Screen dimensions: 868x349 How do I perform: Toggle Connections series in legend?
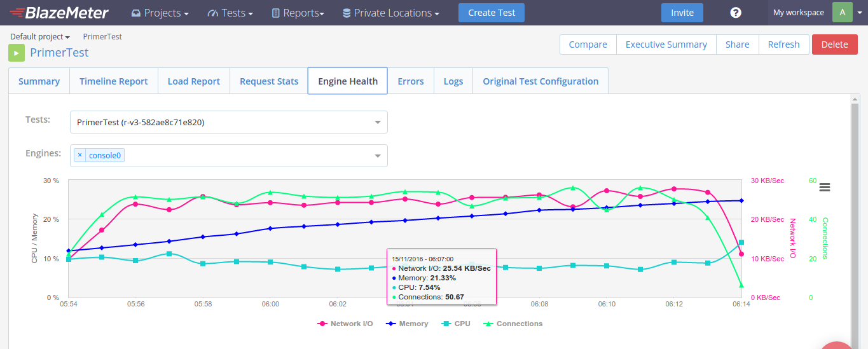[x=513, y=324]
